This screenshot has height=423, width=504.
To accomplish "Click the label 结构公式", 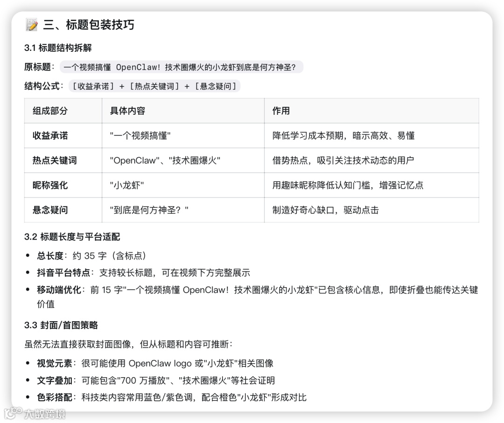I will tap(42, 86).
